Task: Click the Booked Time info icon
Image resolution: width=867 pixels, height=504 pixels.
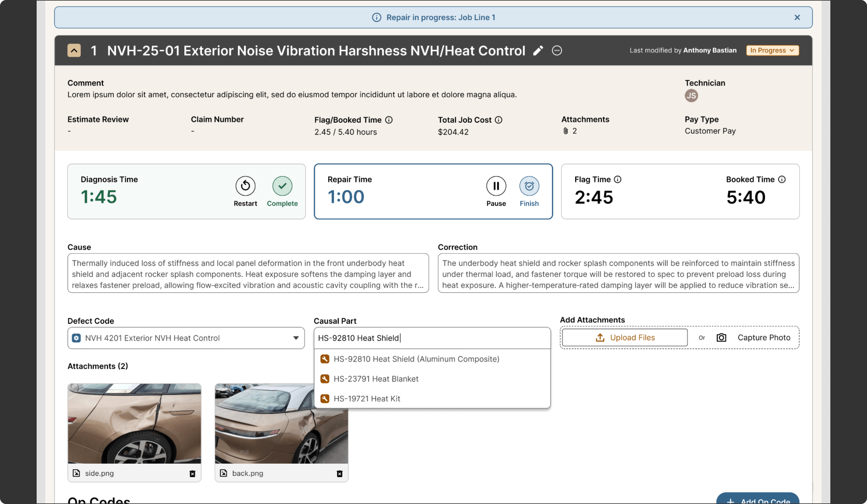Action: (x=782, y=179)
